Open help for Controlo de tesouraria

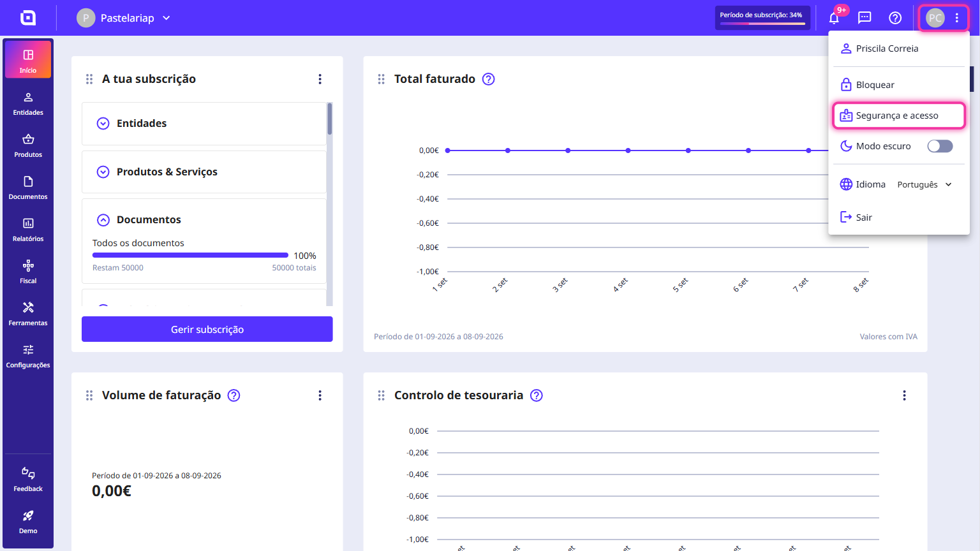[x=537, y=395]
